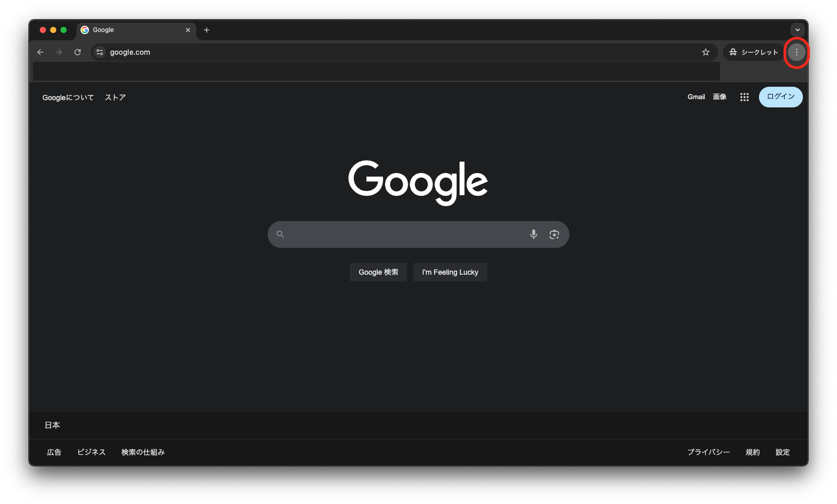Click the Google 検索 button
Viewport: 837px width, 504px height.
tap(378, 272)
